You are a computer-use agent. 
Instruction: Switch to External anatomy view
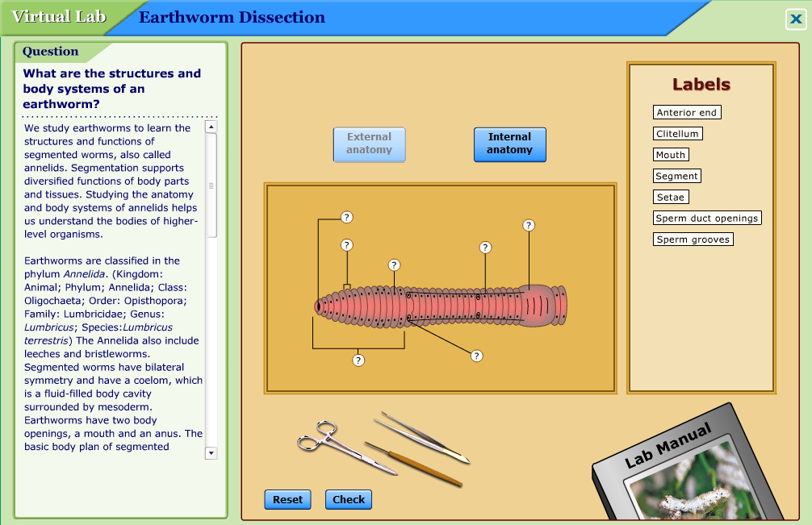pos(369,144)
